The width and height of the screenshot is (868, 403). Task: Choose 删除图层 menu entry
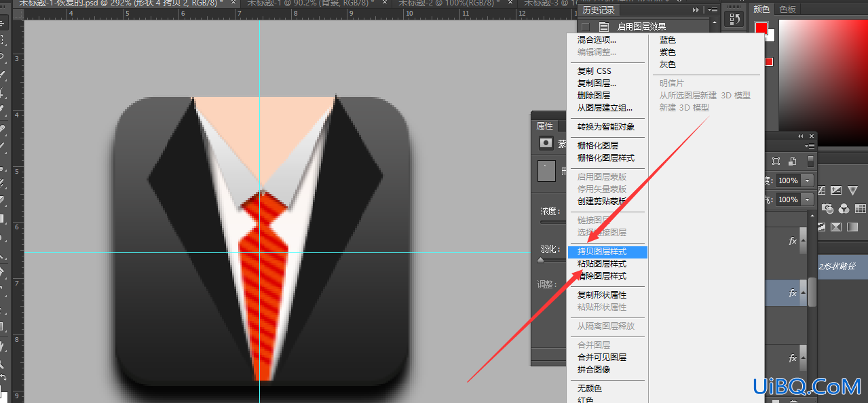(x=594, y=96)
